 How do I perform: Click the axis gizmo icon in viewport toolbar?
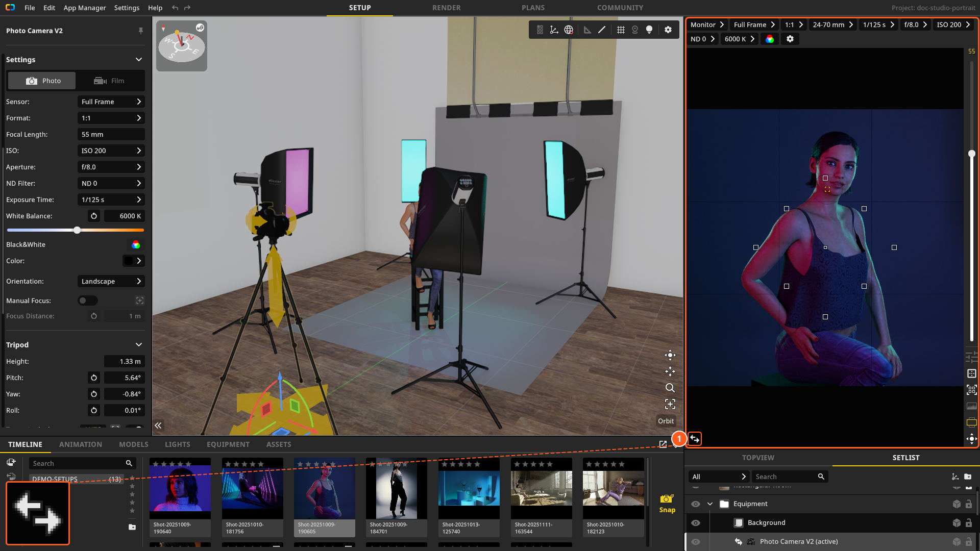click(554, 30)
